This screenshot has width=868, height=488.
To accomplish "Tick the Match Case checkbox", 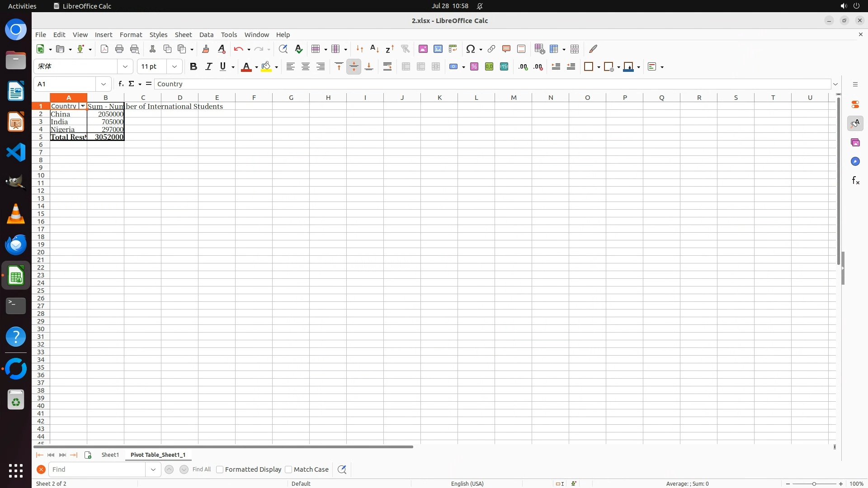I will pos(288,469).
